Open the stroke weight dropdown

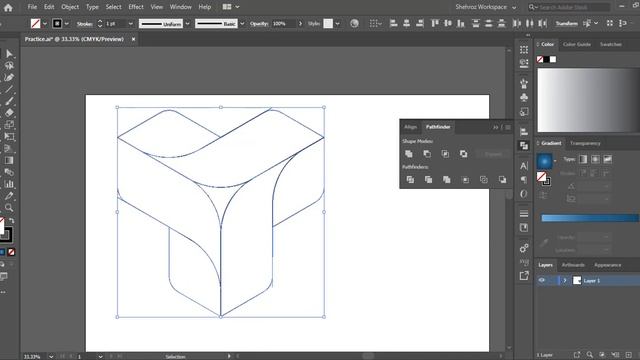(x=131, y=24)
